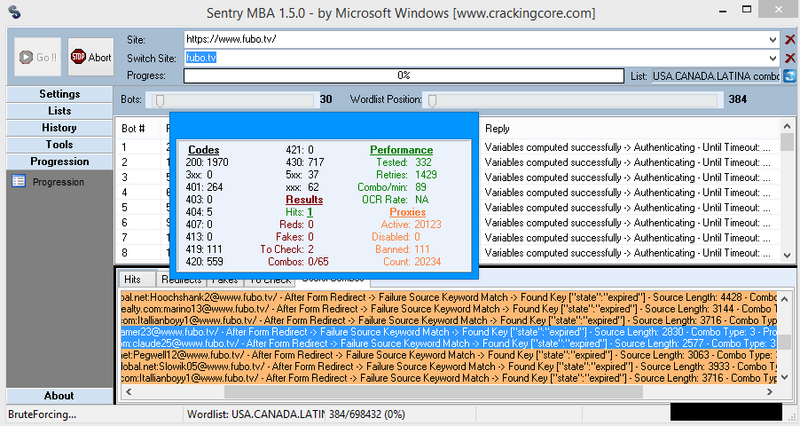The image size is (800, 426).
Task: Open the History section in sidebar
Action: tap(59, 128)
